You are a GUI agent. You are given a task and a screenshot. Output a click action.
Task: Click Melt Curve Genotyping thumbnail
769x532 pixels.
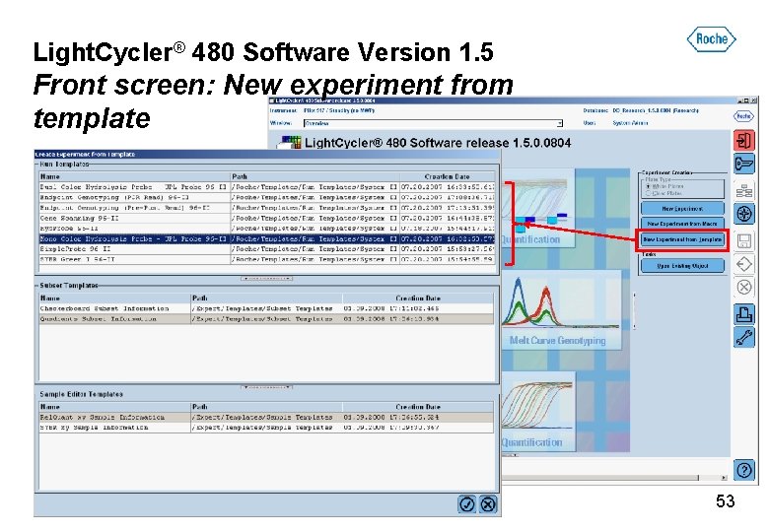561,309
